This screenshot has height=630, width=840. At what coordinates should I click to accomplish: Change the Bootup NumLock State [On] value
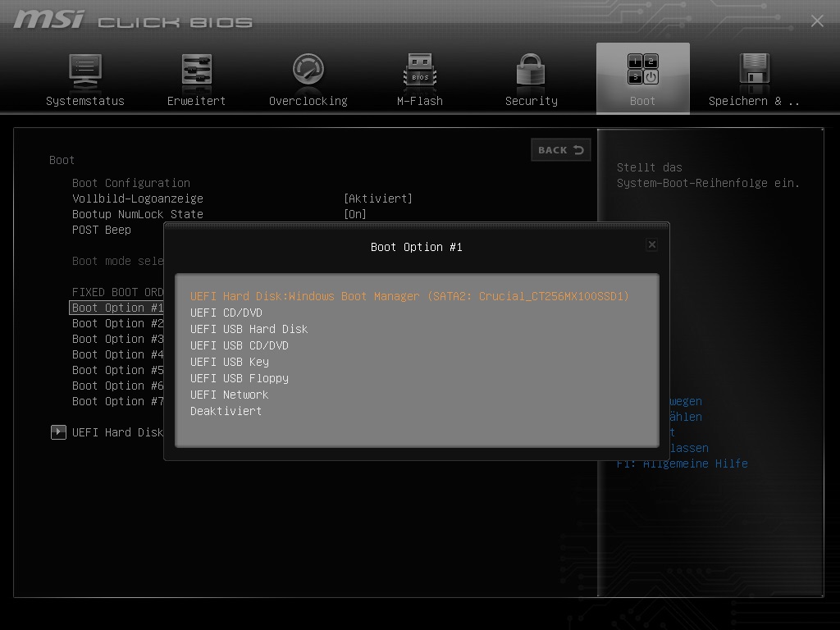click(355, 214)
